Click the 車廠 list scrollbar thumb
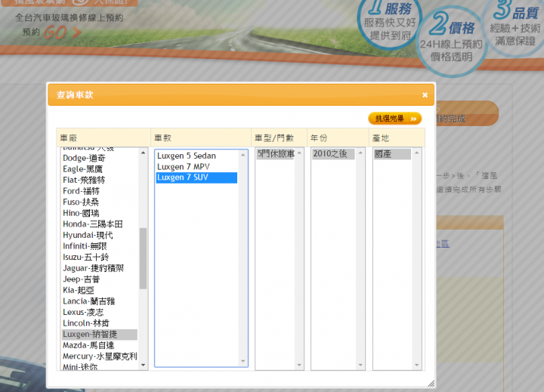Image resolution: width=544 pixels, height=392 pixels. [x=143, y=258]
